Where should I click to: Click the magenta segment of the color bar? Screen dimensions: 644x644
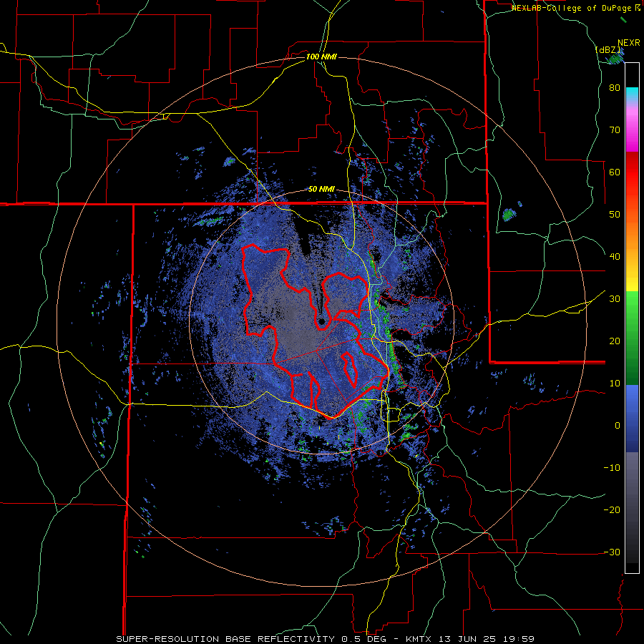(x=632, y=131)
